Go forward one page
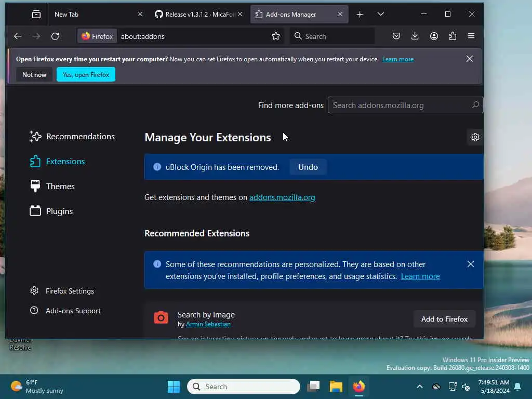The height and width of the screenshot is (399, 532). [x=36, y=36]
